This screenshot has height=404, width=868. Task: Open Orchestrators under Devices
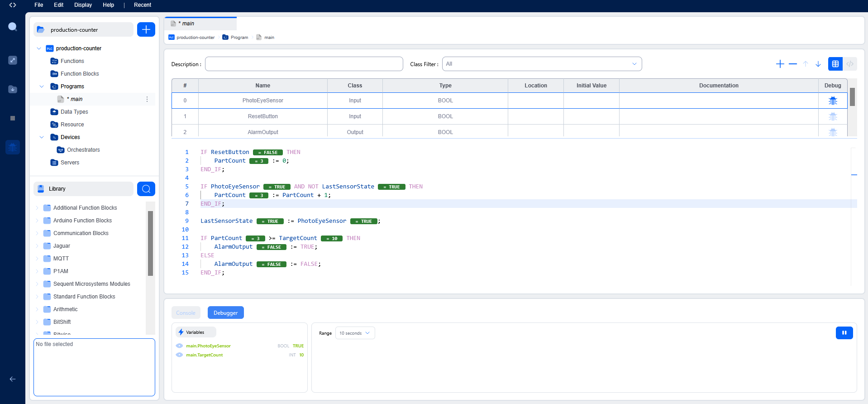click(x=83, y=150)
